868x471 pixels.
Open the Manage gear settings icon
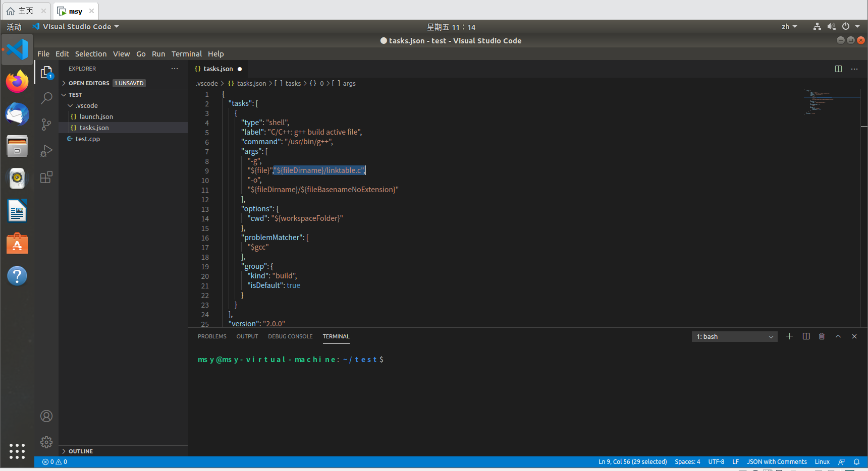[x=46, y=442]
